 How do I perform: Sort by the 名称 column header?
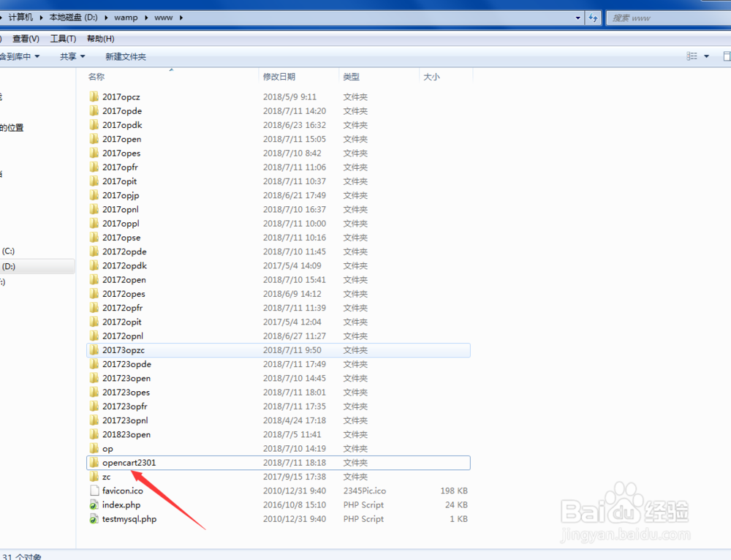[96, 77]
